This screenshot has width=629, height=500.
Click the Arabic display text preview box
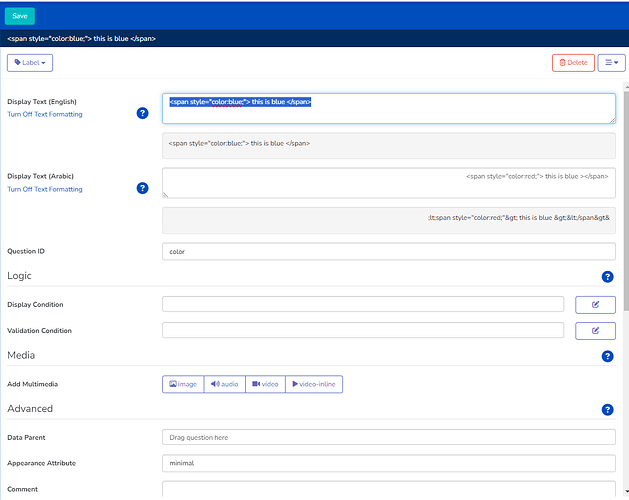(x=389, y=220)
